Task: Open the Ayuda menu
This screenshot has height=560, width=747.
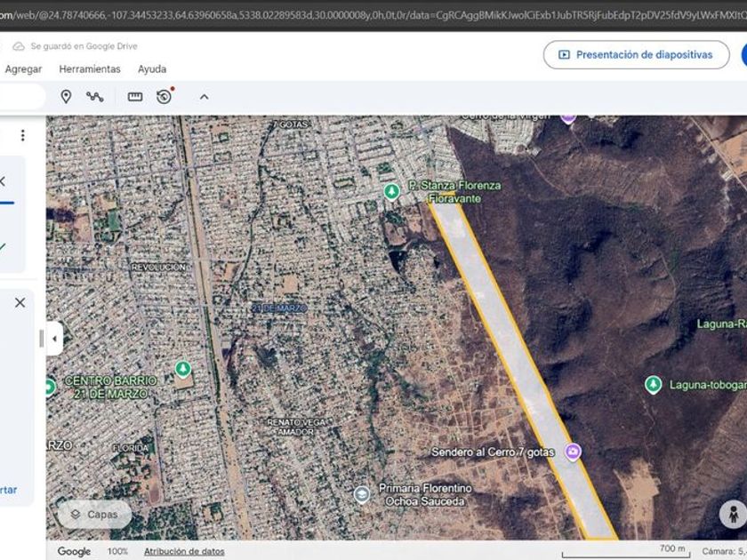Action: coord(152,69)
